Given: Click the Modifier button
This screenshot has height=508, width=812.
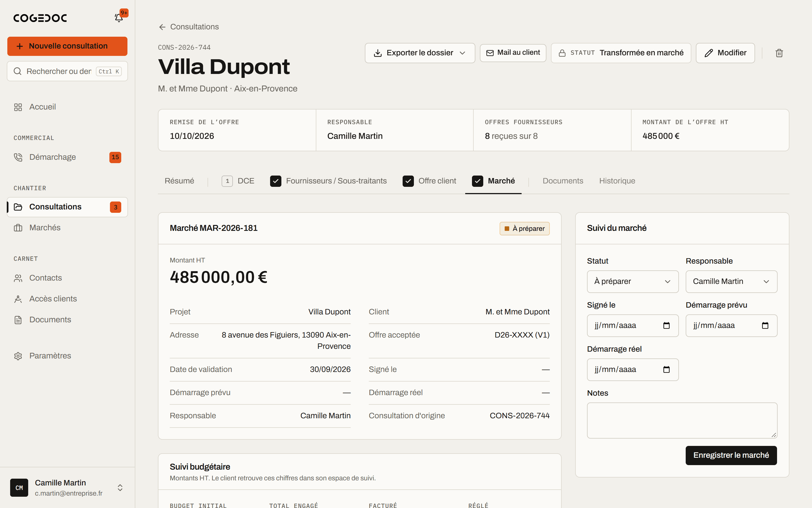Looking at the screenshot, I should pos(725,53).
